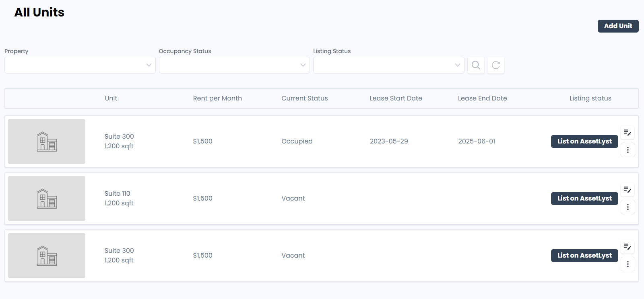The width and height of the screenshot is (644, 299).
Task: Click the Lease End Date column header
Action: [482, 98]
